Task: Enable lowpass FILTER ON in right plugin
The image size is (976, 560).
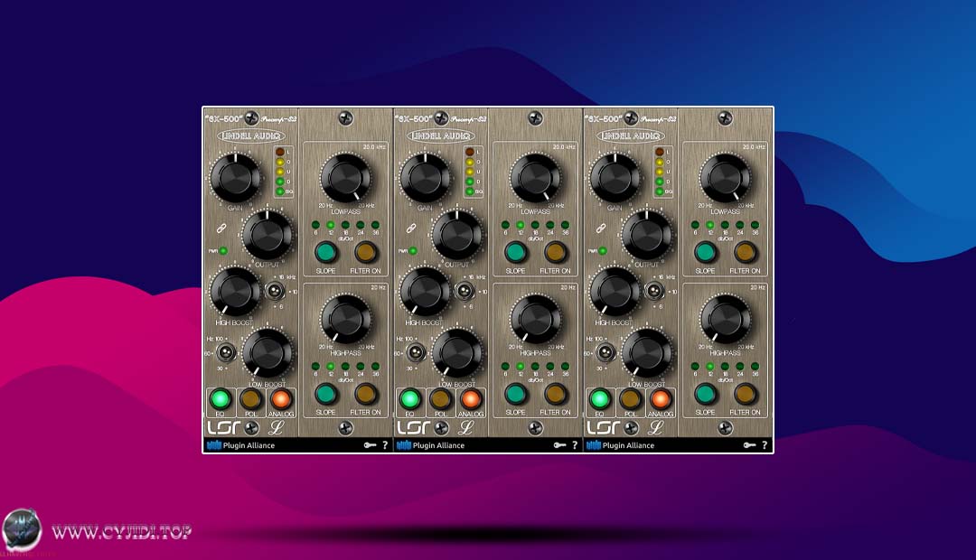Action: [745, 252]
